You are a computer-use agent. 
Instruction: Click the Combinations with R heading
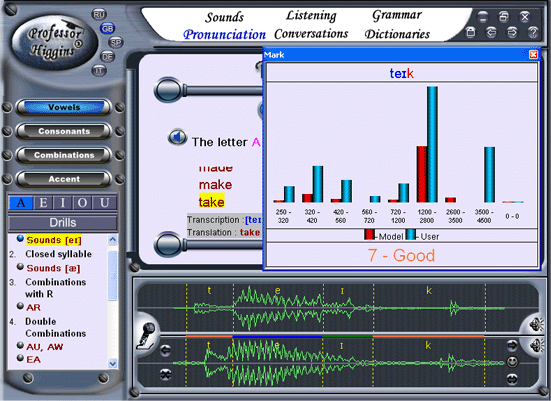[56, 288]
